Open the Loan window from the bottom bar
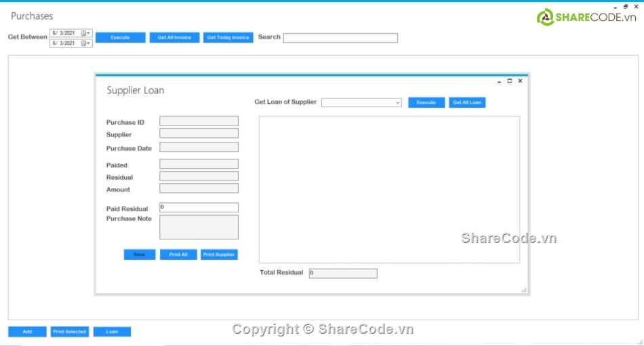Image resolution: width=644 pixels, height=346 pixels. pos(112,332)
